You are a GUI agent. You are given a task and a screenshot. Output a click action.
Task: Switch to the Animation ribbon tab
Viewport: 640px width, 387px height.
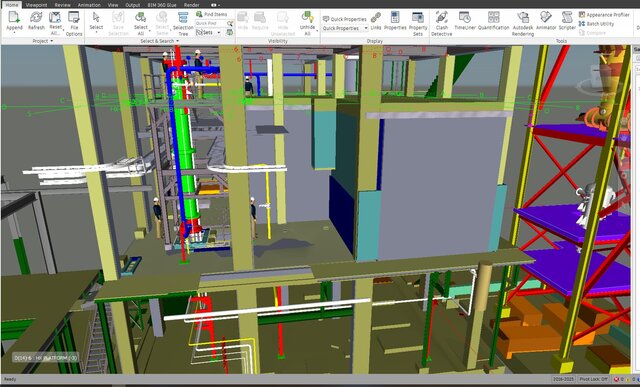pos(89,5)
